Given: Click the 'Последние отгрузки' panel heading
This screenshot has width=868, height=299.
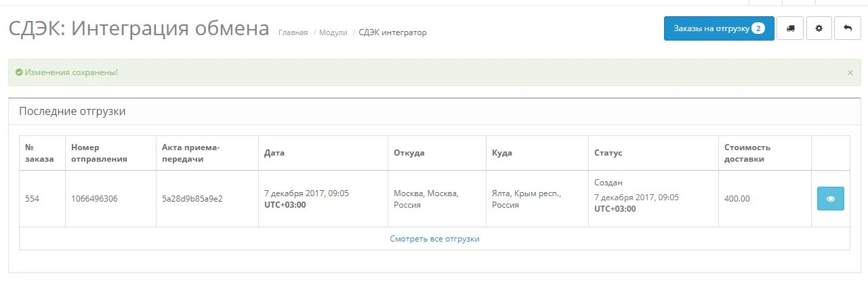Looking at the screenshot, I should 73,112.
